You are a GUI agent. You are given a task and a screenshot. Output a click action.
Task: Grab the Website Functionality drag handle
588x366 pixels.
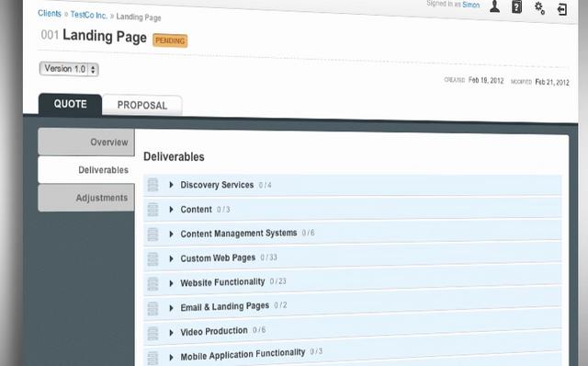(x=153, y=284)
